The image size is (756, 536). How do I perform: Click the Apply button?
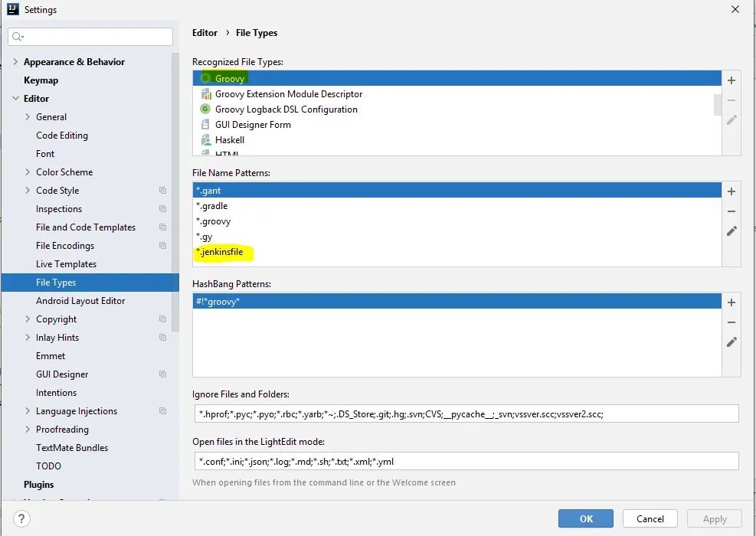[715, 518]
